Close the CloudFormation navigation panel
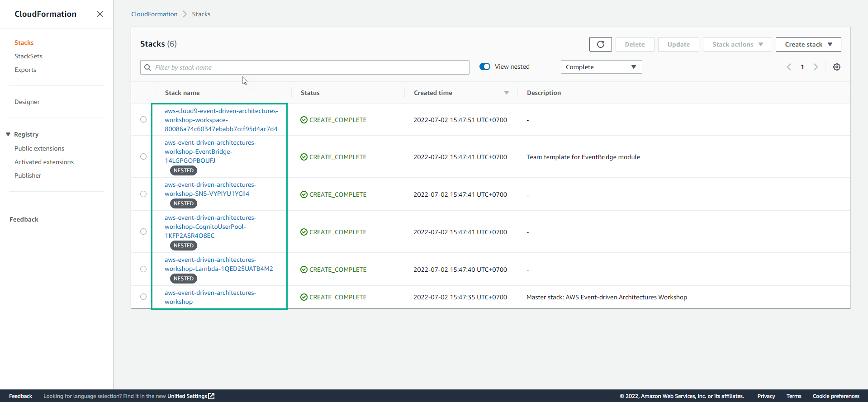 pos(100,14)
